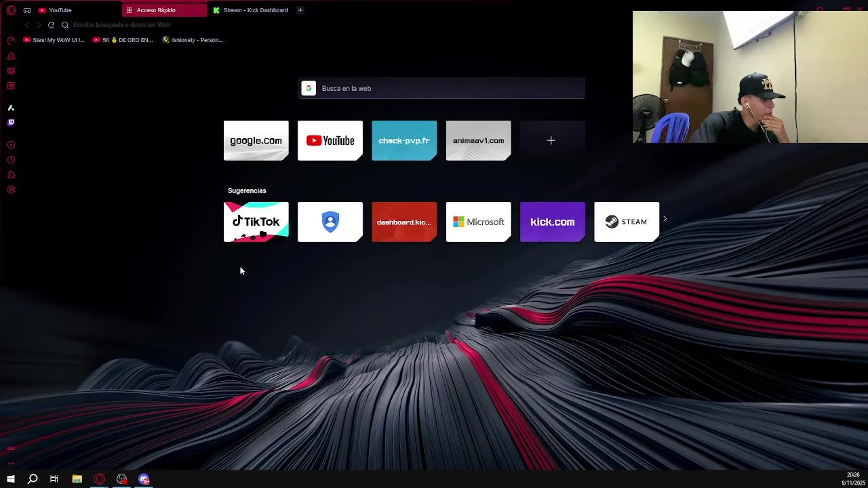Click the GX label at sidebar bottom
Viewport: 868px width, 488px height.
[x=11, y=448]
